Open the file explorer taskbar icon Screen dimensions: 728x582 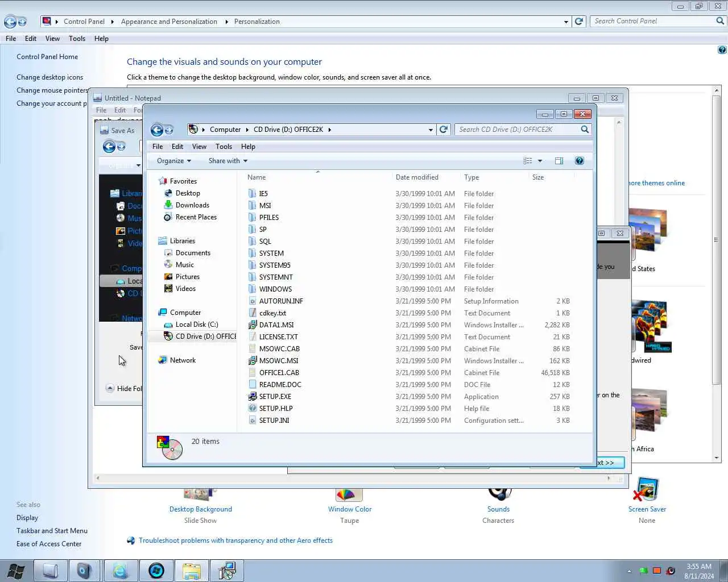click(191, 571)
